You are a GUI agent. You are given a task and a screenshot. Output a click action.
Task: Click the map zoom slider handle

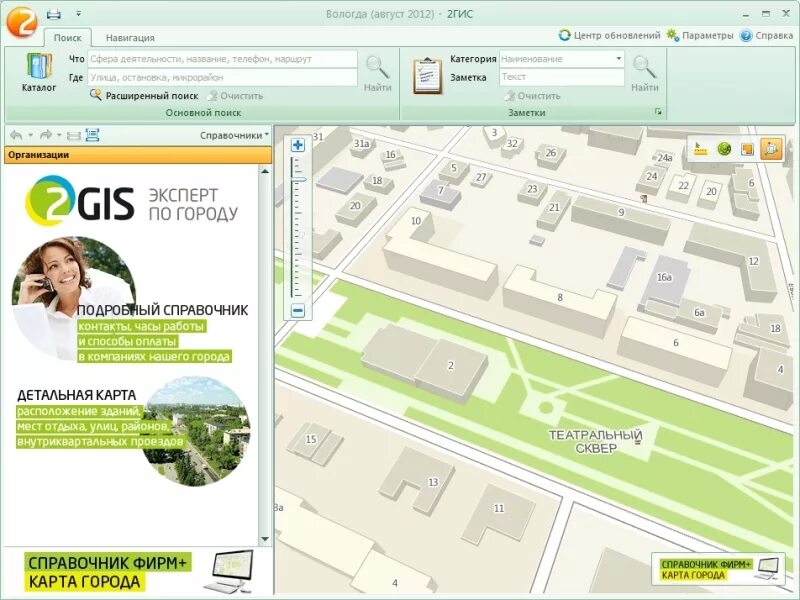(x=298, y=180)
